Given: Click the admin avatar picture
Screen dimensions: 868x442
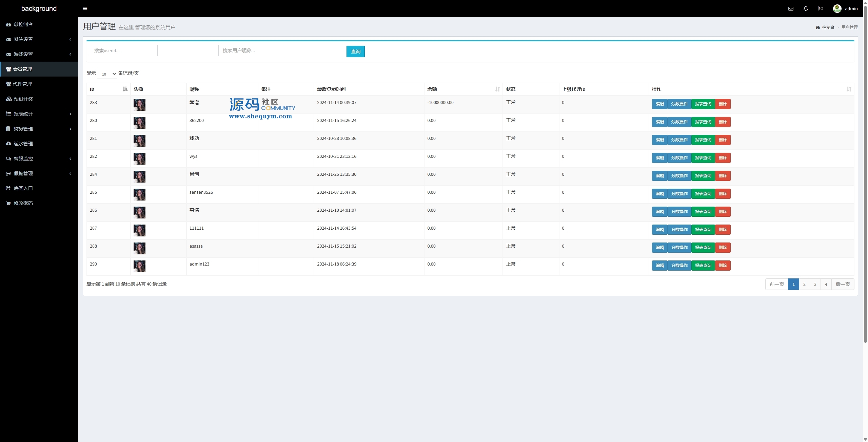Looking at the screenshot, I should coord(837,9).
